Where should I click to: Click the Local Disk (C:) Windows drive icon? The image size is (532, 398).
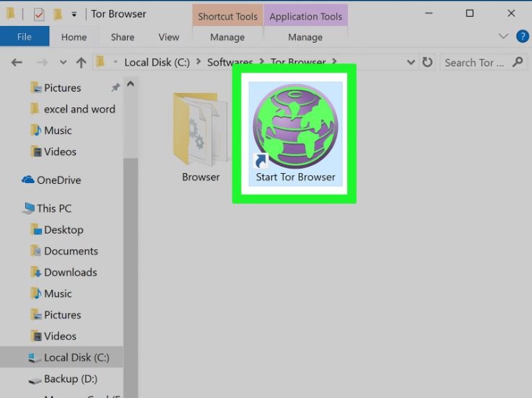[35, 358]
